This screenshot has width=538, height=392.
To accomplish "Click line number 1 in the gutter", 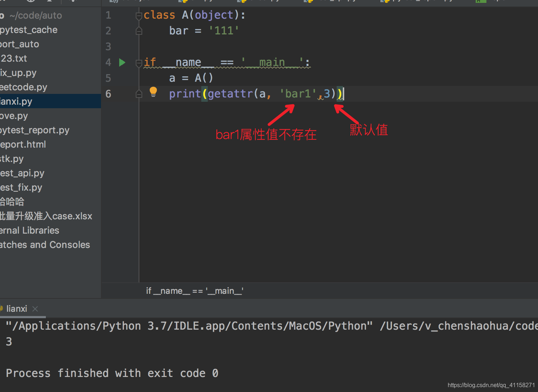I will pos(108,15).
